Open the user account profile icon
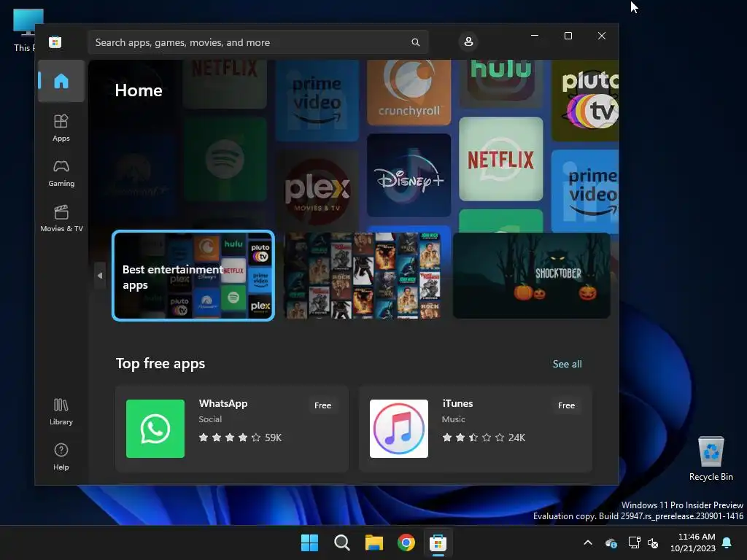This screenshot has width=747, height=560. [x=468, y=42]
